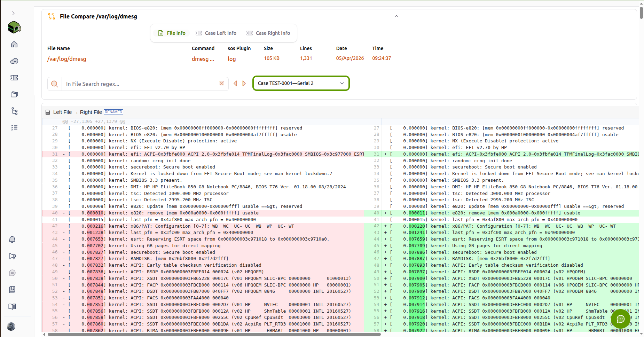Open the hierarchy tree view icon
The height and width of the screenshot is (337, 644).
(x=14, y=111)
